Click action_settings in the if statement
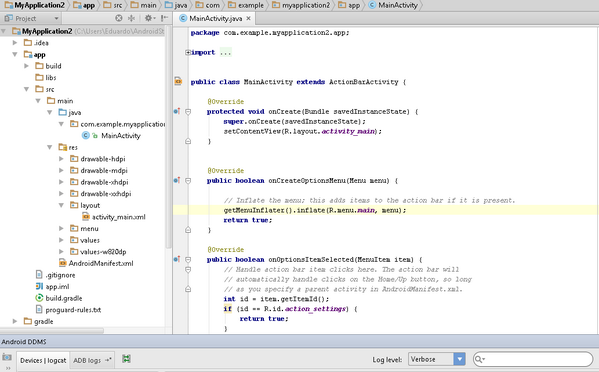This screenshot has height=372, width=599. [x=315, y=309]
